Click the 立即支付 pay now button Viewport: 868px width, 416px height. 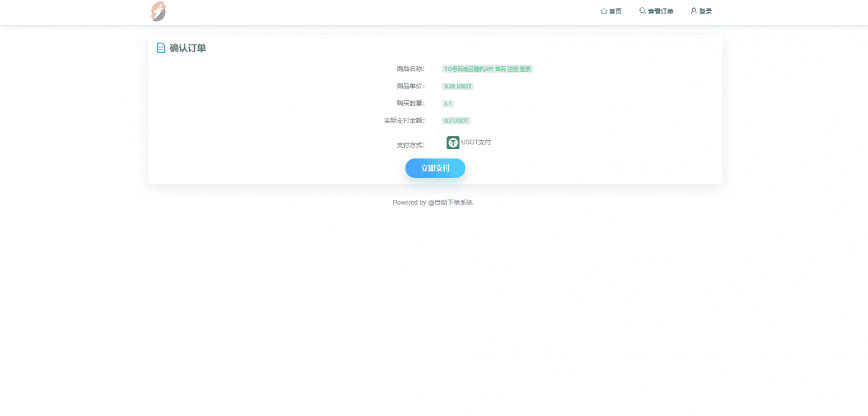pos(435,168)
